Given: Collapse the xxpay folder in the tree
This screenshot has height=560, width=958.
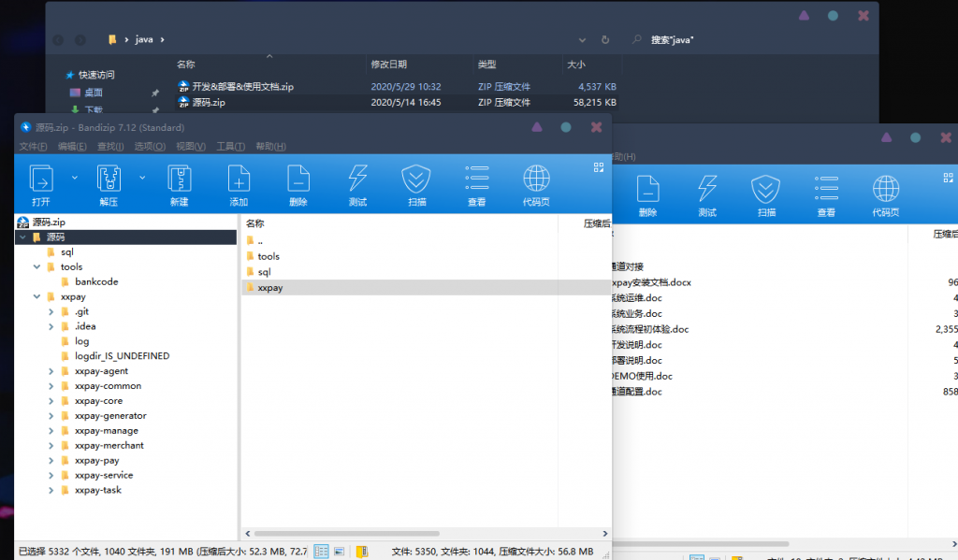Looking at the screenshot, I should 36,296.
